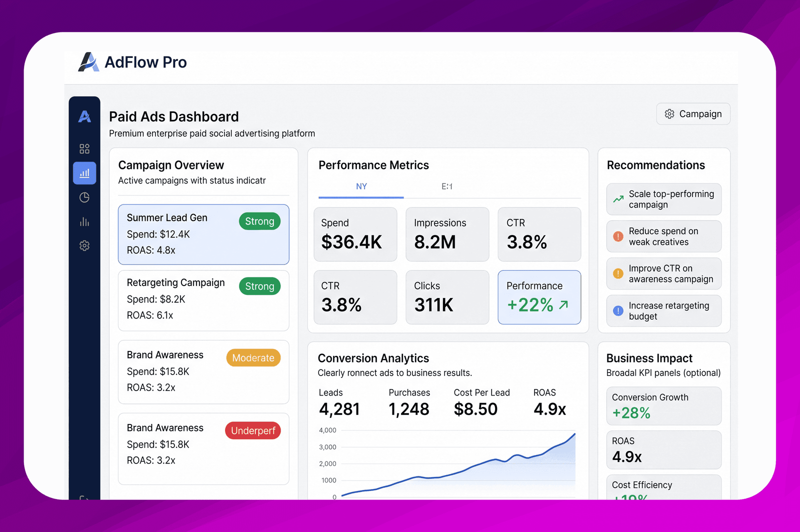Viewport: 800px width, 532px height.
Task: Switch to the NY tab
Action: click(x=361, y=186)
